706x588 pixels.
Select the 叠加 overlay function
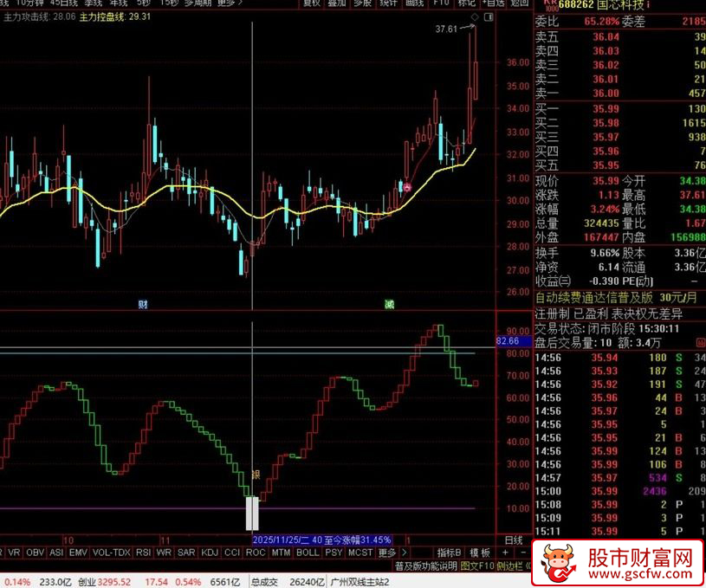tap(335, 3)
